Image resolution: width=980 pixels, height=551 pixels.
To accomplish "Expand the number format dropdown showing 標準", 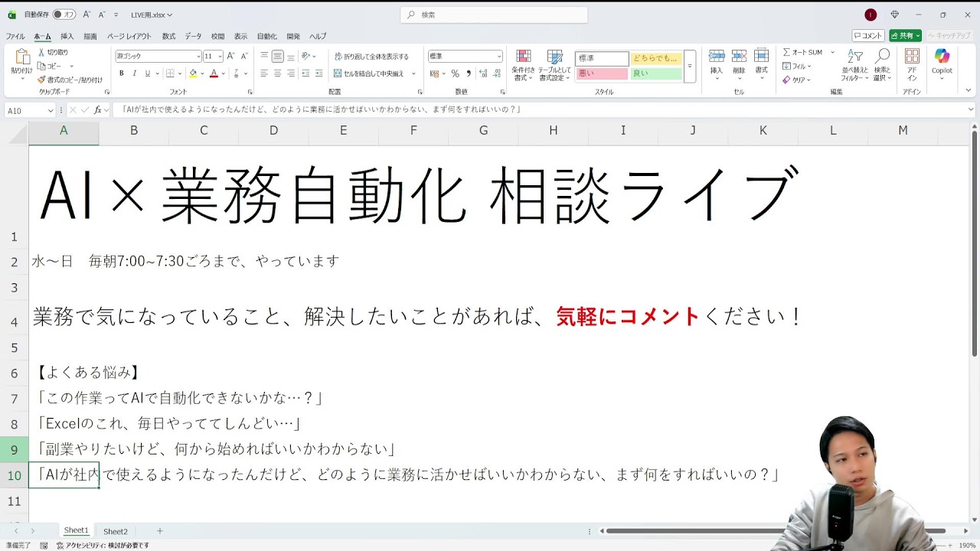I will (499, 57).
